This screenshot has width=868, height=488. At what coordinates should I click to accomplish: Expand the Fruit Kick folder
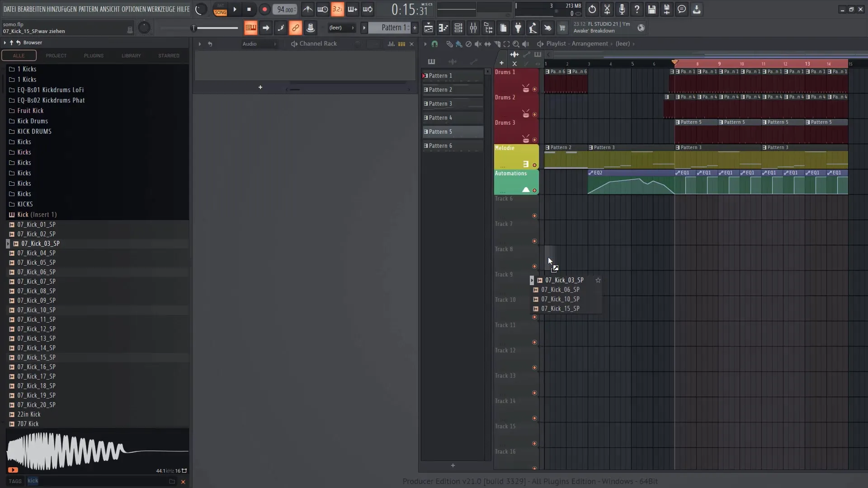click(x=31, y=111)
